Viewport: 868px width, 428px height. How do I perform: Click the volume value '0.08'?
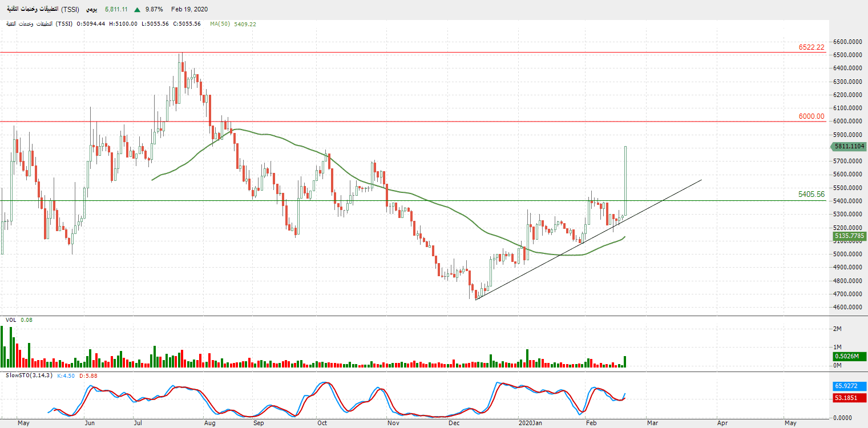26,320
